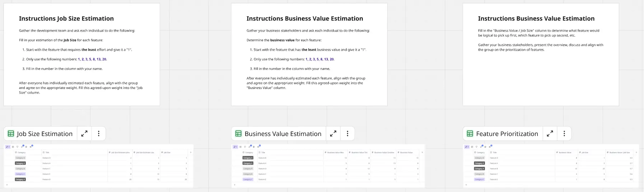This screenshot has height=192, width=644.
Task: Expand the Business Value Estimation table
Action: pyautogui.click(x=333, y=134)
